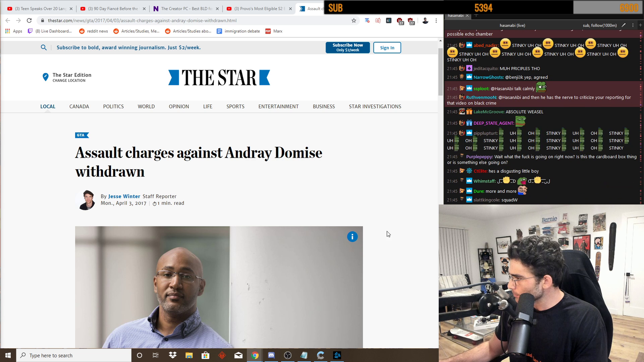Screen dimensions: 644x362
Task: Go back to the previous page
Action: [x=8, y=21]
